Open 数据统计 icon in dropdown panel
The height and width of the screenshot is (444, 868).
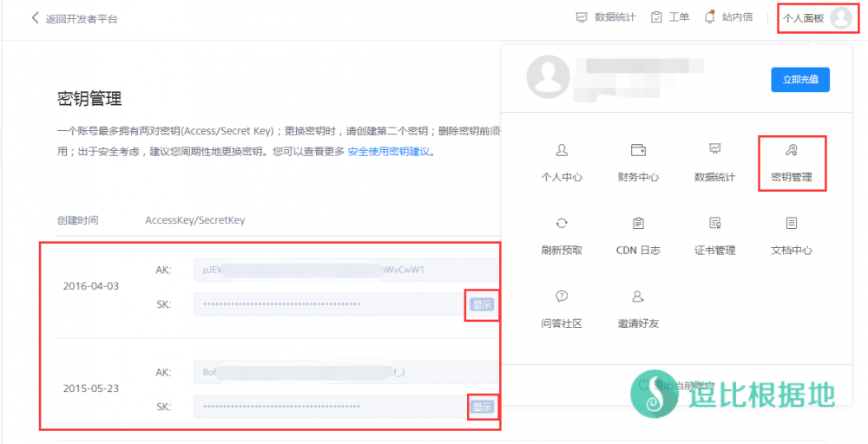point(714,150)
